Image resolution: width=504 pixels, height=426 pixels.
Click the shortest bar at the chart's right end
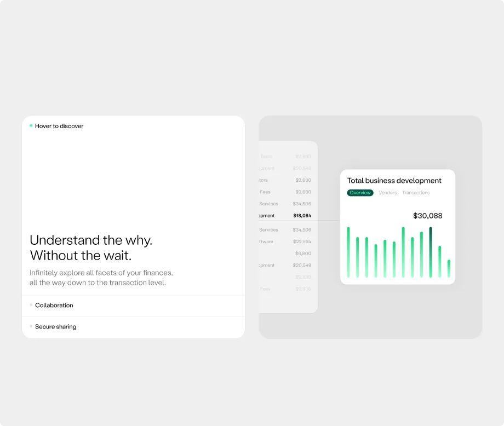point(449,268)
